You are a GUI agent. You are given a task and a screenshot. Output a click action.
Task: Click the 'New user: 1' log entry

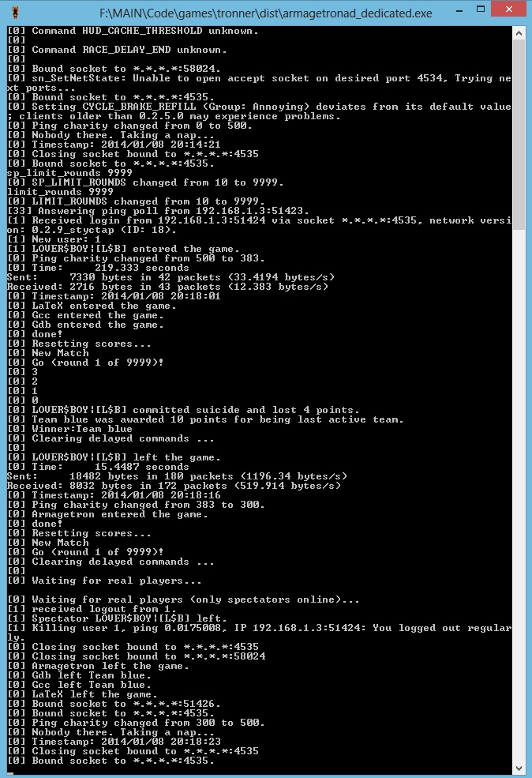(x=54, y=239)
